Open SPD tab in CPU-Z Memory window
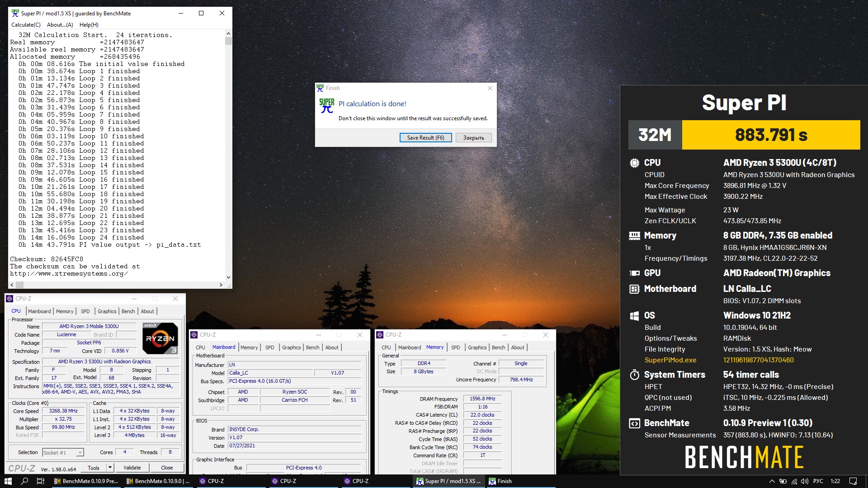The width and height of the screenshot is (868, 488). point(456,347)
